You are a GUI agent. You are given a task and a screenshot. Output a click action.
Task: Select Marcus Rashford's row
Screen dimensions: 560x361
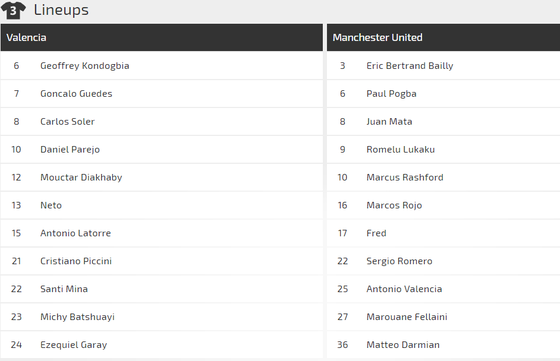[x=443, y=177]
